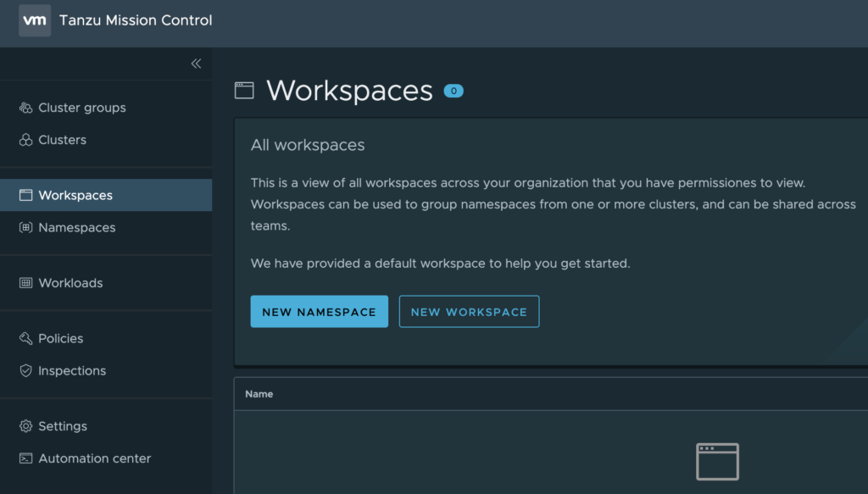Click the Settings gear icon
The height and width of the screenshot is (494, 868).
25,426
